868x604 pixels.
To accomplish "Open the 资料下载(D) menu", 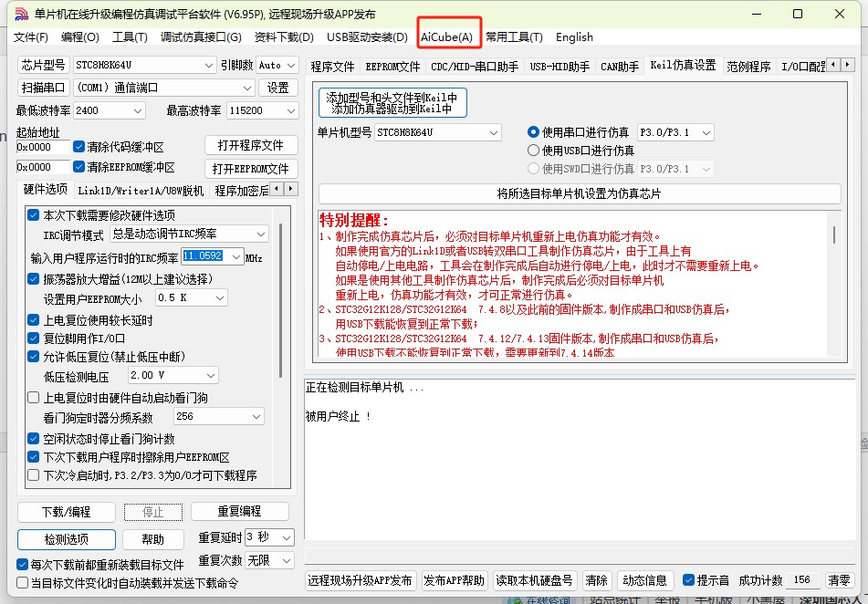I will pyautogui.click(x=284, y=37).
